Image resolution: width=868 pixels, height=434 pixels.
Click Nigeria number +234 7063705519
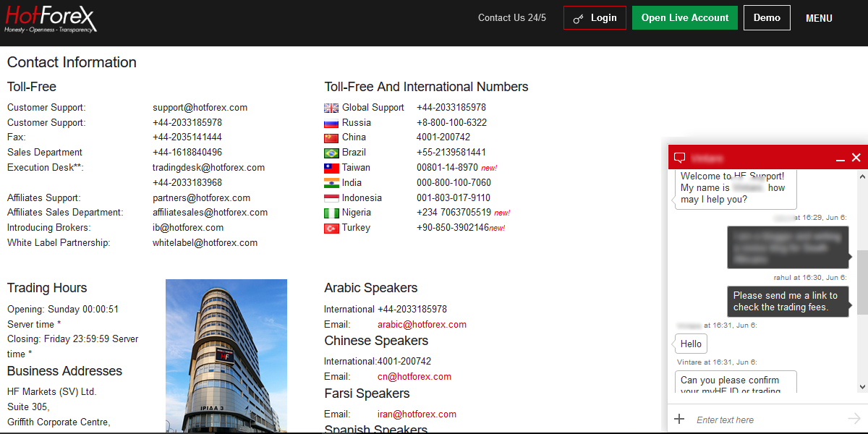pyautogui.click(x=454, y=213)
